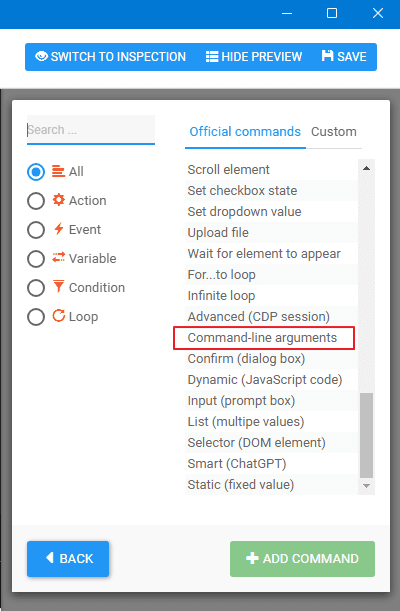Open the Official commands tab
This screenshot has width=400, height=611.
pyautogui.click(x=245, y=132)
